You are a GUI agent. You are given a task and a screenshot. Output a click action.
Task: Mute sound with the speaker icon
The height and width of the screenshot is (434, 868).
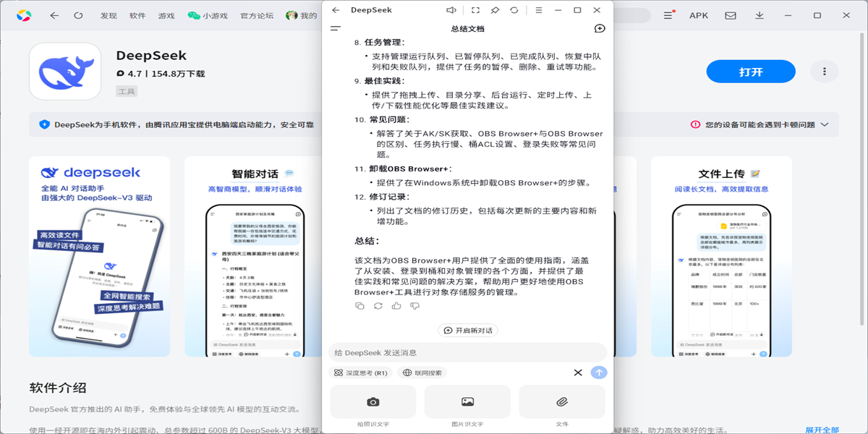pyautogui.click(x=451, y=10)
